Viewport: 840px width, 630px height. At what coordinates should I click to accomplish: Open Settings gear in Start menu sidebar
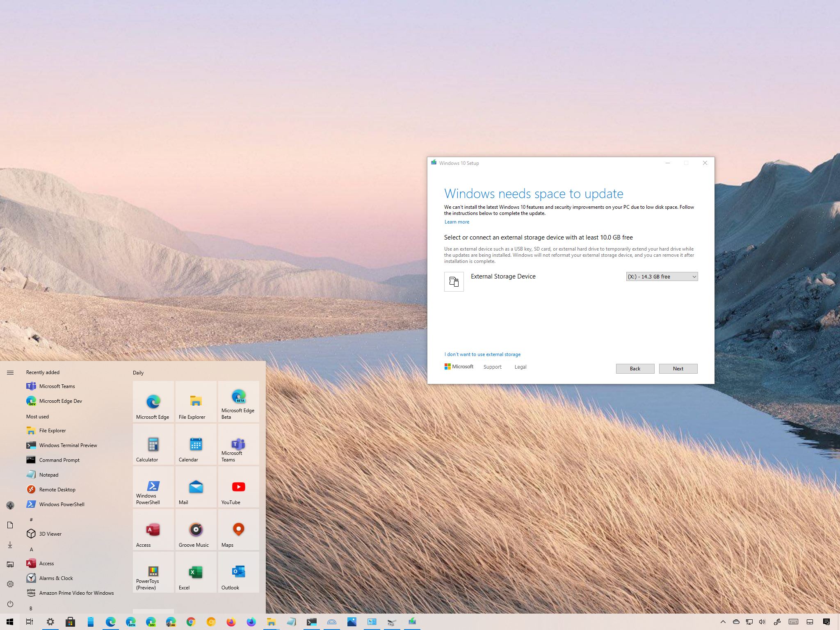pos(10,584)
